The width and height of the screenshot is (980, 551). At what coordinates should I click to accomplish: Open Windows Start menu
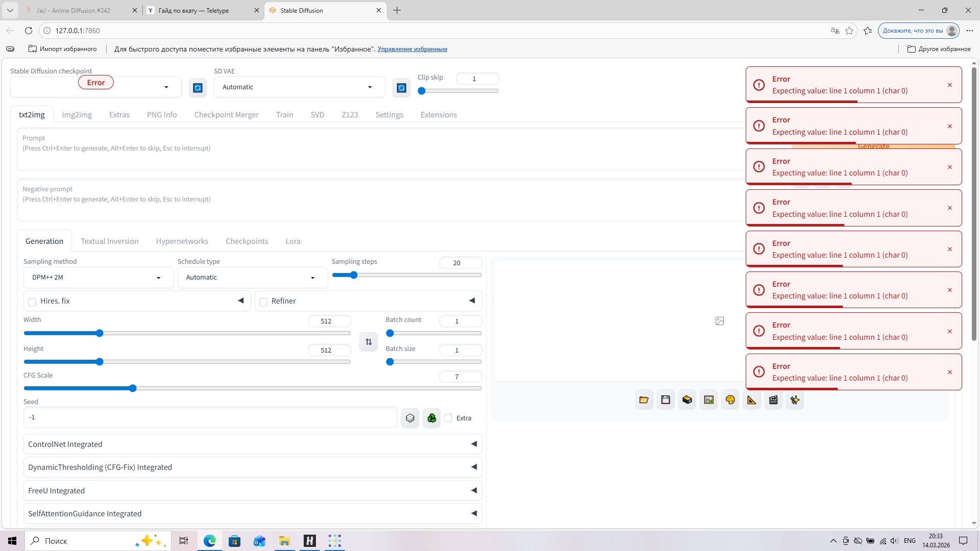(12, 541)
